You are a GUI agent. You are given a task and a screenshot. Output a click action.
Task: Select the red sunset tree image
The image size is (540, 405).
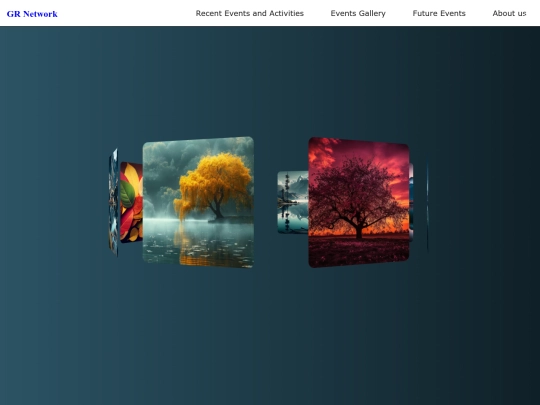359,202
